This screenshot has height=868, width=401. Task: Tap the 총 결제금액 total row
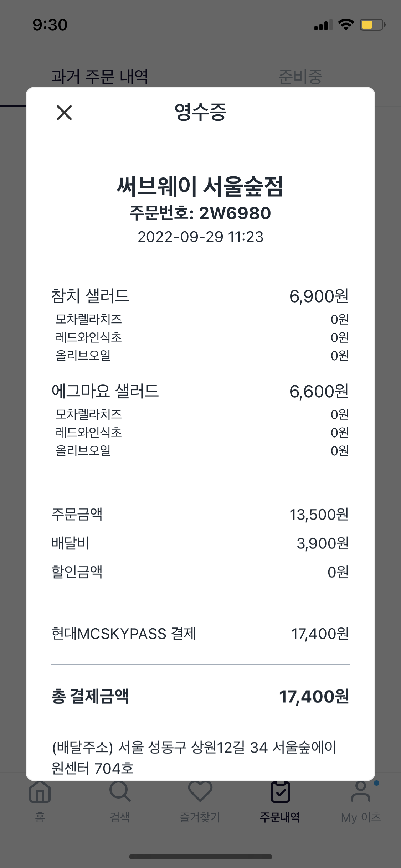[x=200, y=697]
